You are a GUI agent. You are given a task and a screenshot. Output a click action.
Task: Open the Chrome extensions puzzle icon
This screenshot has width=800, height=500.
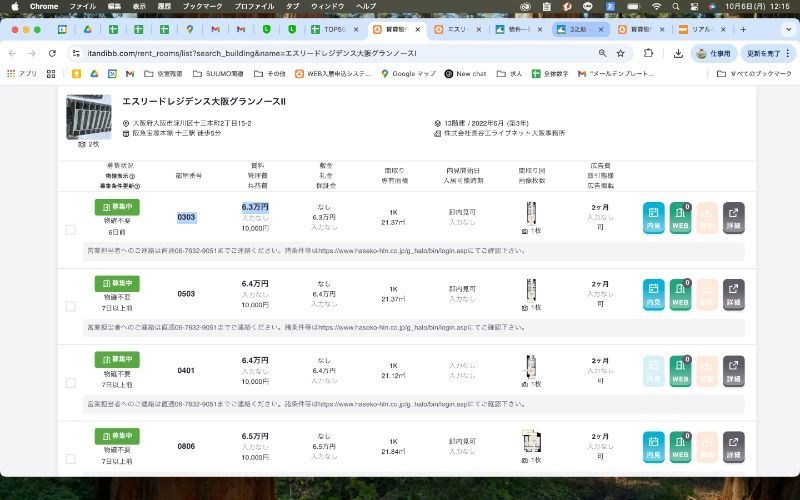coord(648,53)
